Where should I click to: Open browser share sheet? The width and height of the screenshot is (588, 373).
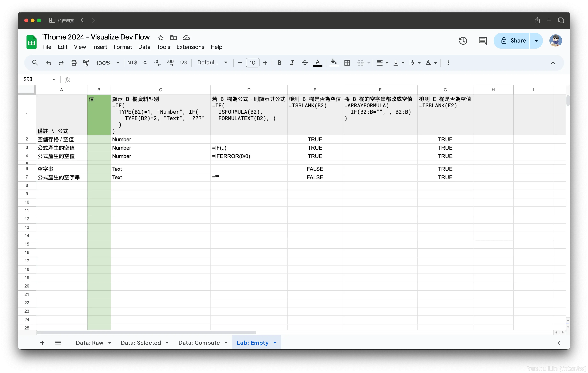pos(537,20)
